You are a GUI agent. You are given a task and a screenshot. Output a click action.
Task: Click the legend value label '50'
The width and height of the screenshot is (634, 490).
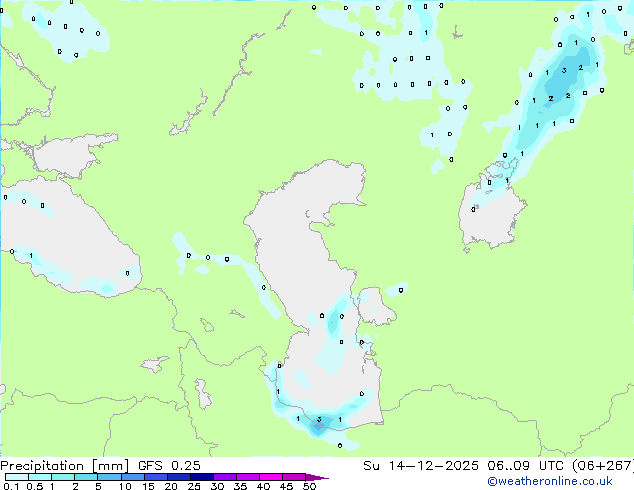(309, 486)
